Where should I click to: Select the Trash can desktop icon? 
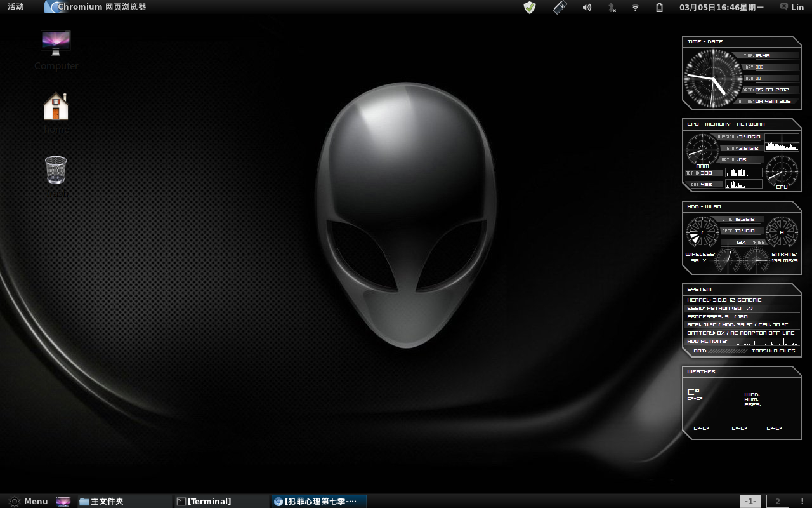56,177
